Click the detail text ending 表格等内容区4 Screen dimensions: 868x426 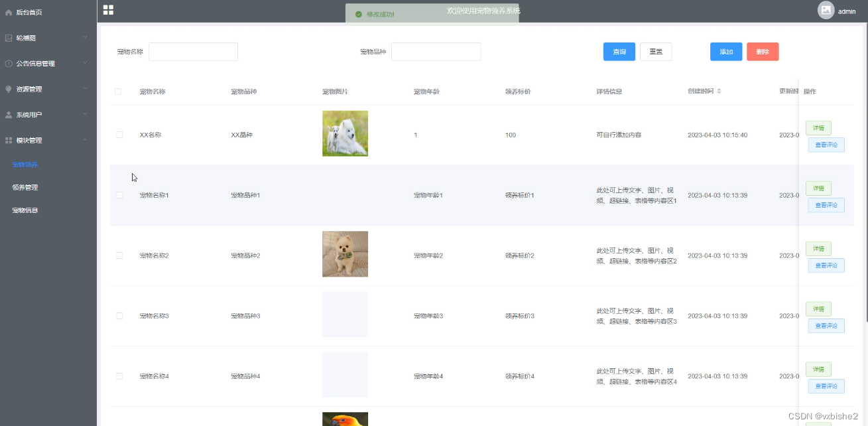[x=637, y=376]
